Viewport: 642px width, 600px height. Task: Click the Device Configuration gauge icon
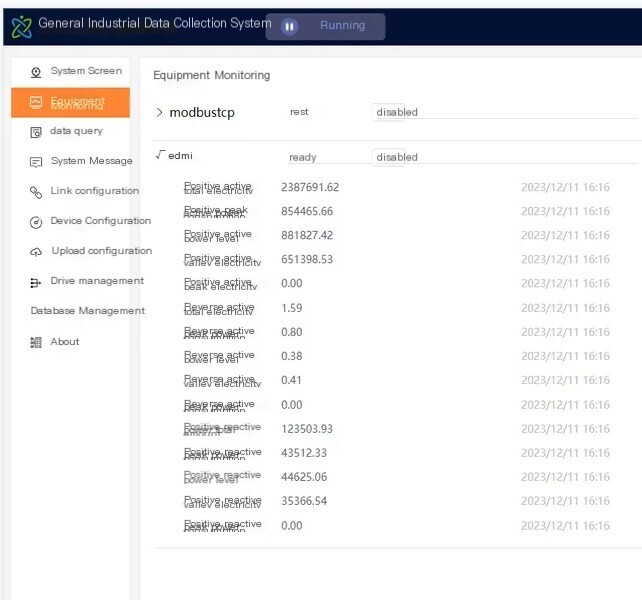pyautogui.click(x=36, y=222)
